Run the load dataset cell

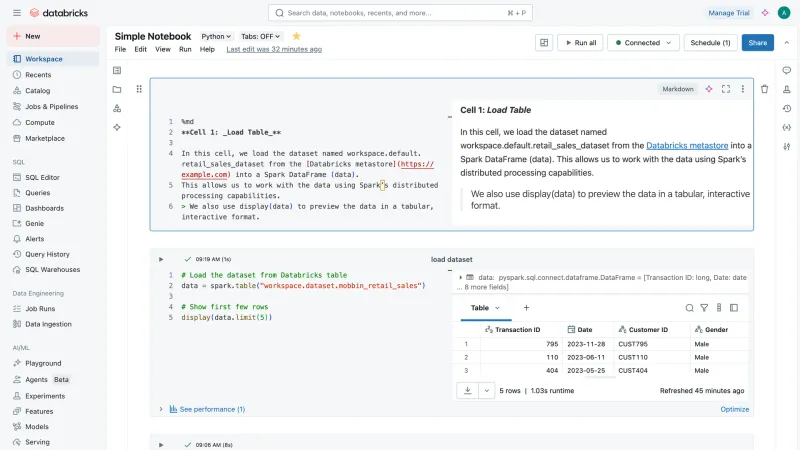[x=161, y=259]
